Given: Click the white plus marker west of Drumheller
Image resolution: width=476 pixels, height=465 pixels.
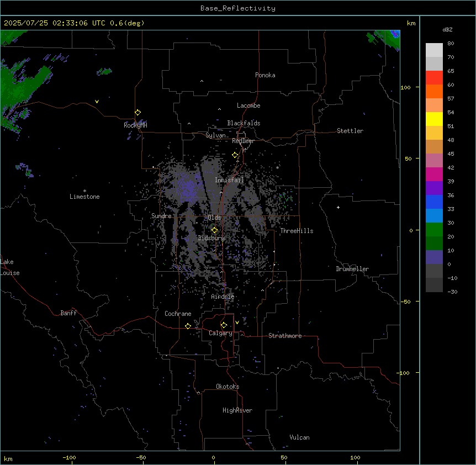Looking at the screenshot, I should click(x=338, y=207).
